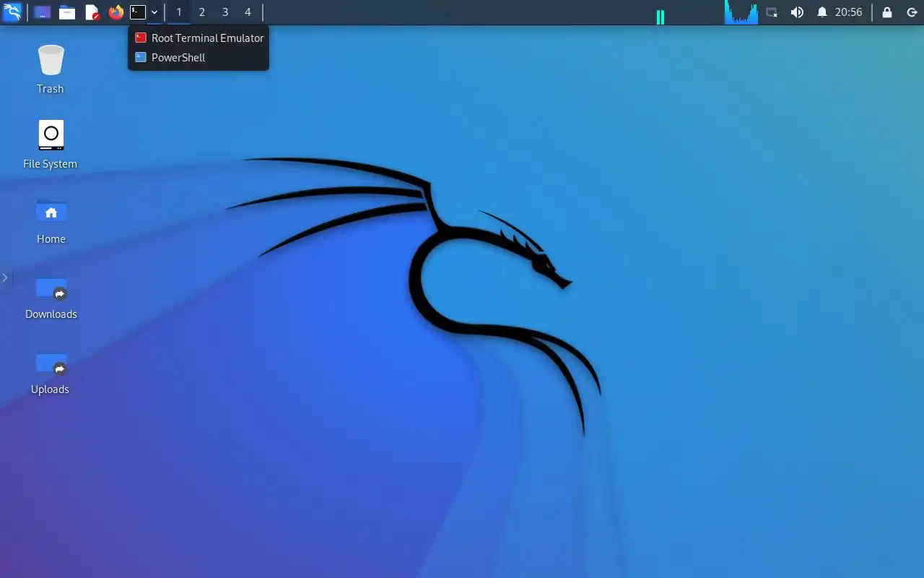924x578 pixels.
Task: Switch to workspace 4
Action: click(248, 12)
